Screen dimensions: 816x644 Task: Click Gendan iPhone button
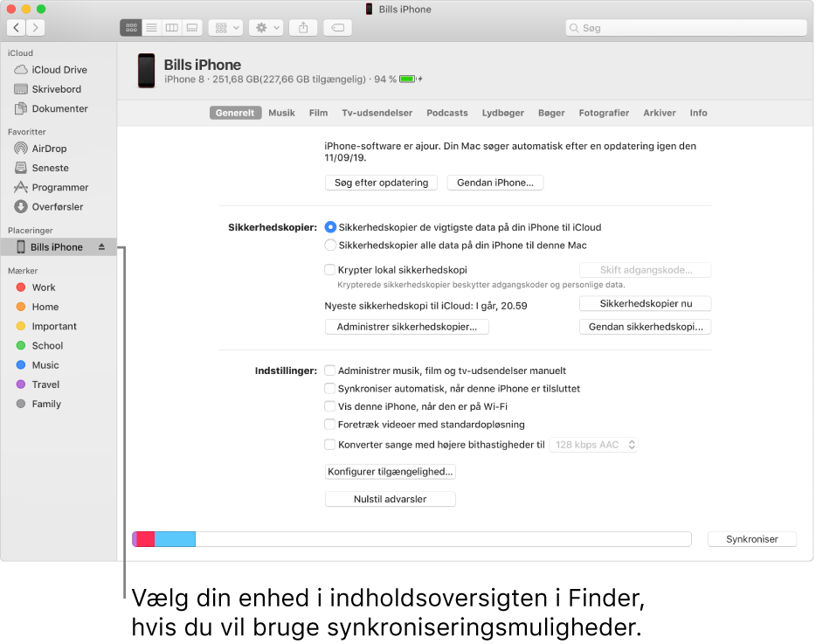pyautogui.click(x=495, y=183)
